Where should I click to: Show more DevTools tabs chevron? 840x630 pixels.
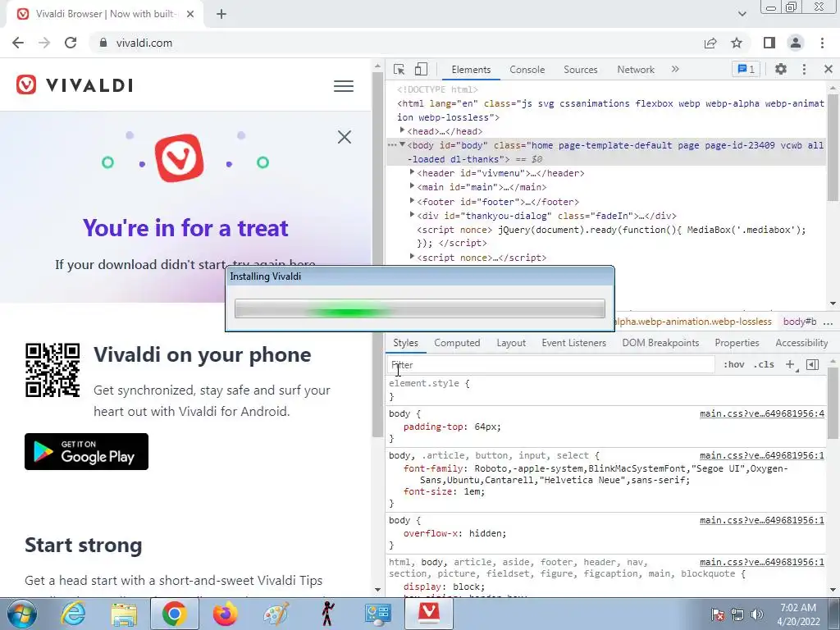(675, 69)
